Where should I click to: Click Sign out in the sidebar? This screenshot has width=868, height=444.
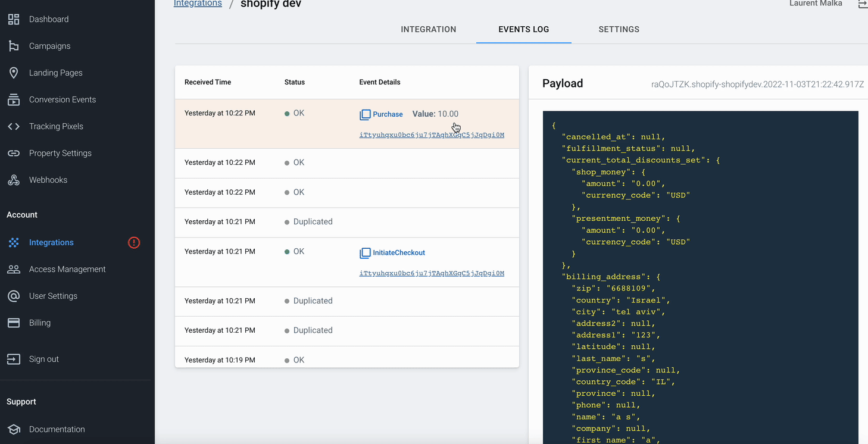coord(44,359)
